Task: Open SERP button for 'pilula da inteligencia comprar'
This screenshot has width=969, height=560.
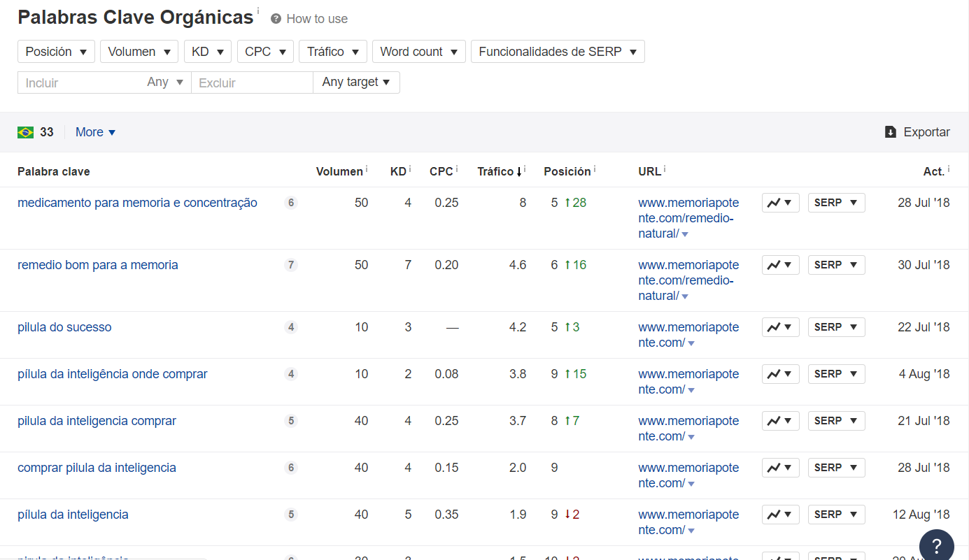Action: point(836,421)
